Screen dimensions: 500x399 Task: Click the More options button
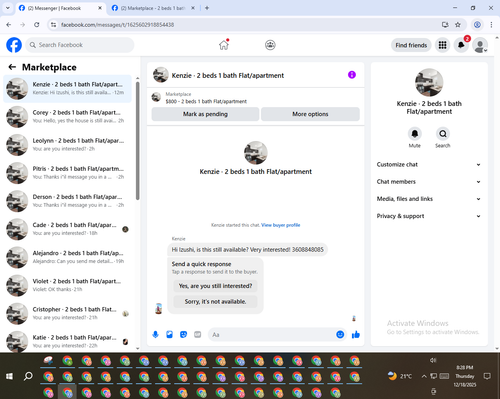point(310,114)
